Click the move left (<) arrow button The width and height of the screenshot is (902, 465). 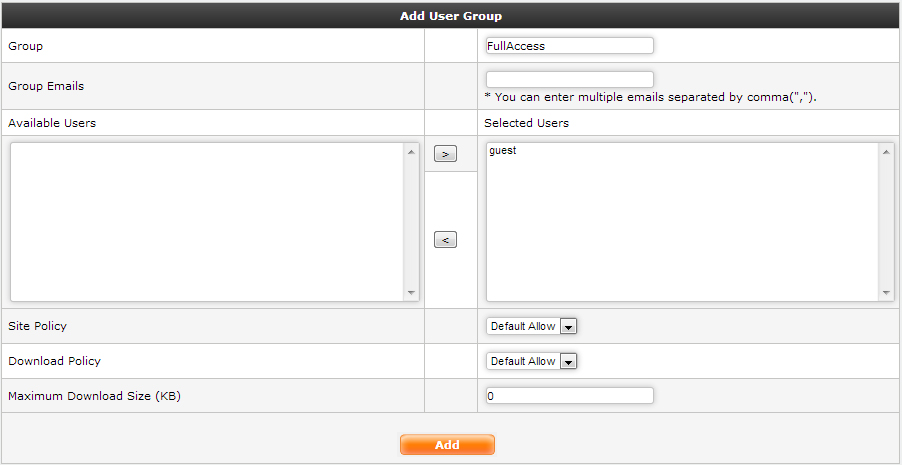click(445, 240)
